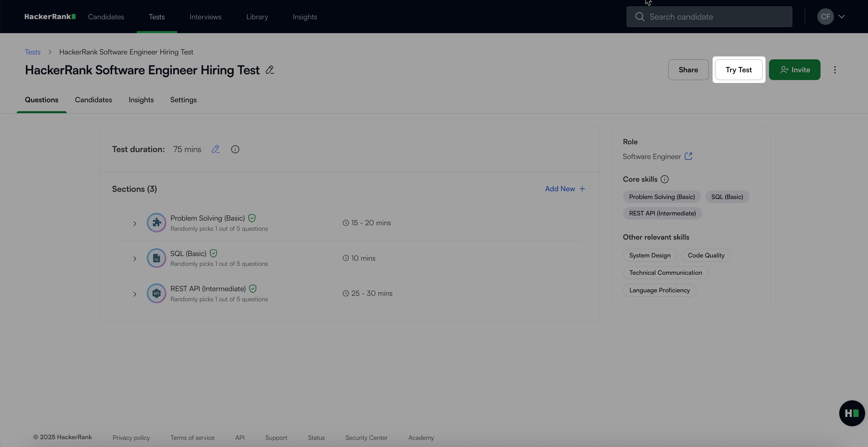
Task: Click the green Invite button
Action: click(794, 70)
